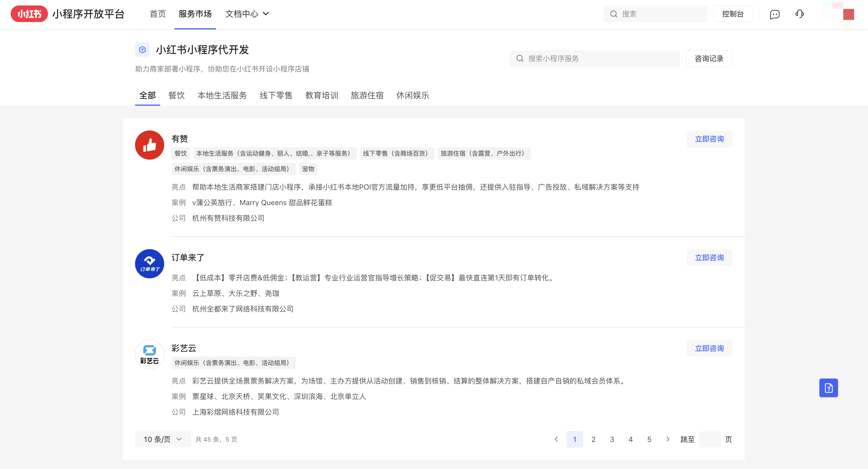Click 立即咨询 next to 有赞

[709, 139]
